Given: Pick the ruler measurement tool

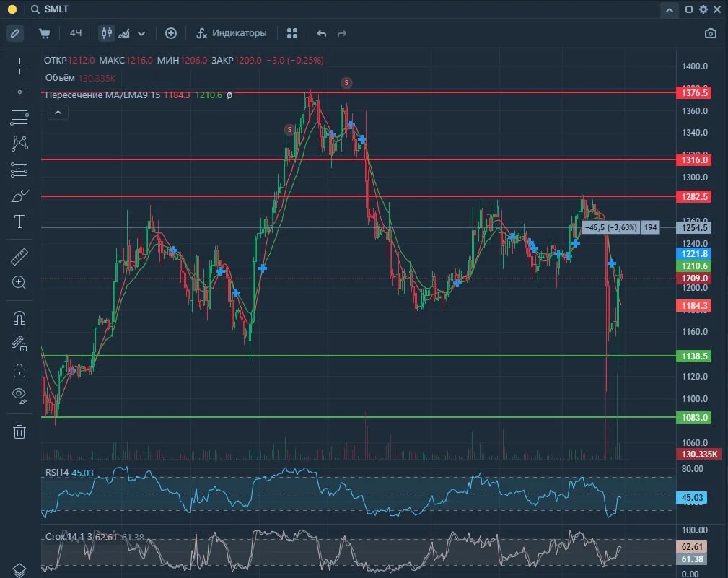Looking at the screenshot, I should (x=19, y=257).
